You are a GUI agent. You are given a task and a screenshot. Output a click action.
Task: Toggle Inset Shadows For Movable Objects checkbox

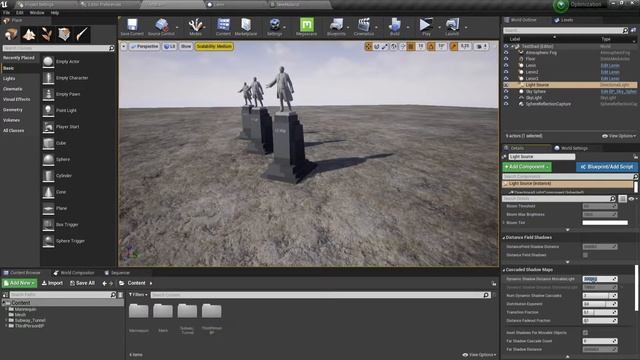585,333
